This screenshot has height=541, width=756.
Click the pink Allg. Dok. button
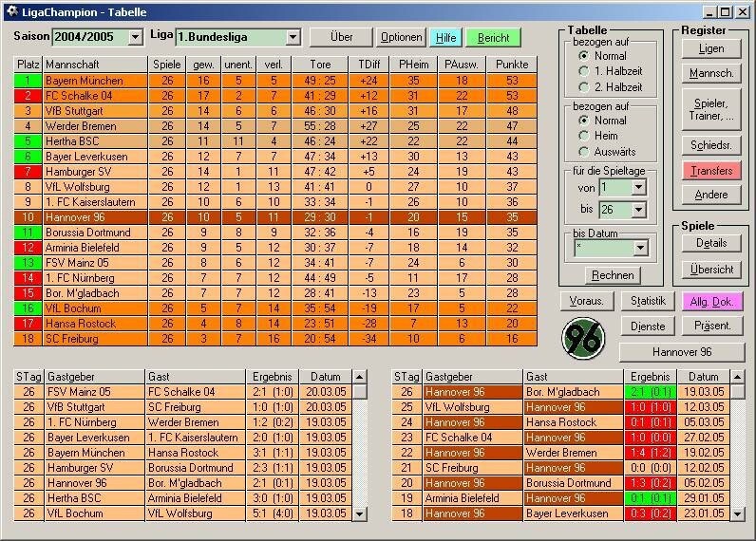pos(711,302)
